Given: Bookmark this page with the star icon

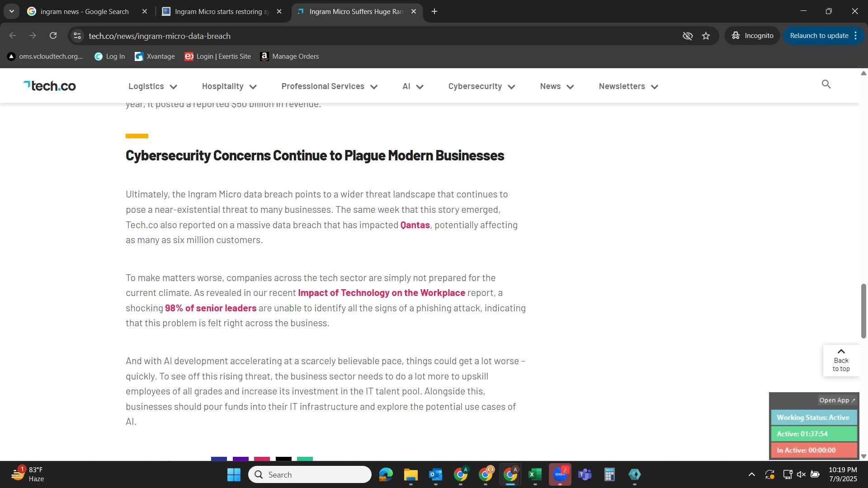Looking at the screenshot, I should (x=706, y=36).
